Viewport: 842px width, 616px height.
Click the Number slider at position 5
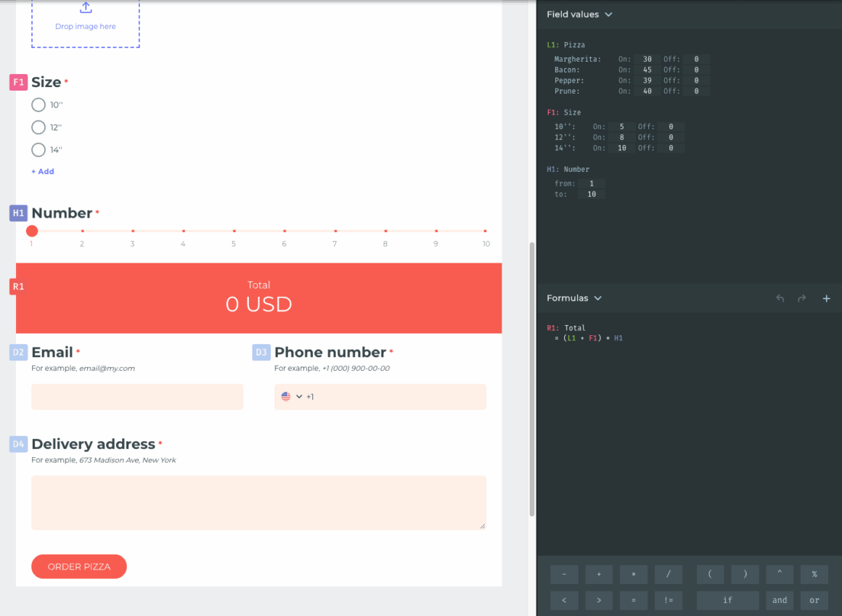tap(234, 231)
